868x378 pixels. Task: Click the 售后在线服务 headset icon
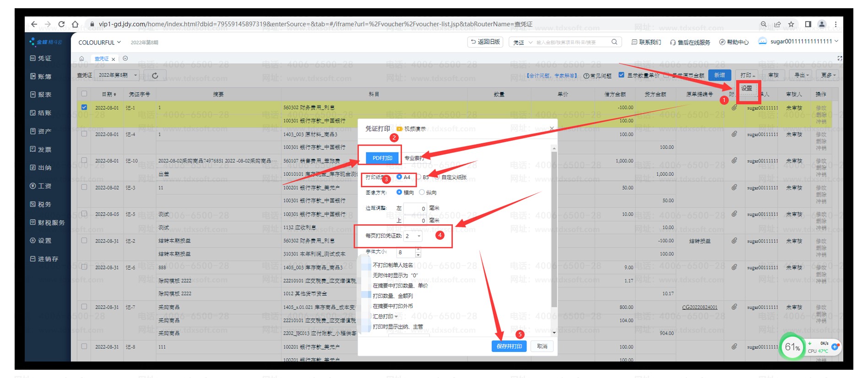point(673,43)
